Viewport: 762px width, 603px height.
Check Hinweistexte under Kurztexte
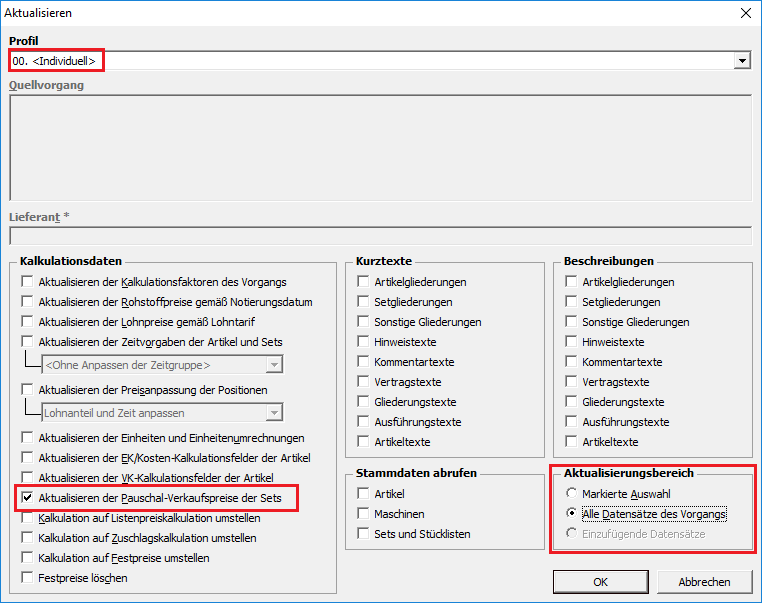tap(364, 342)
